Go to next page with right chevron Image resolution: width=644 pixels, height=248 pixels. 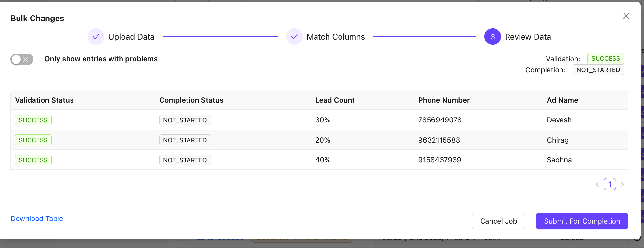point(622,184)
